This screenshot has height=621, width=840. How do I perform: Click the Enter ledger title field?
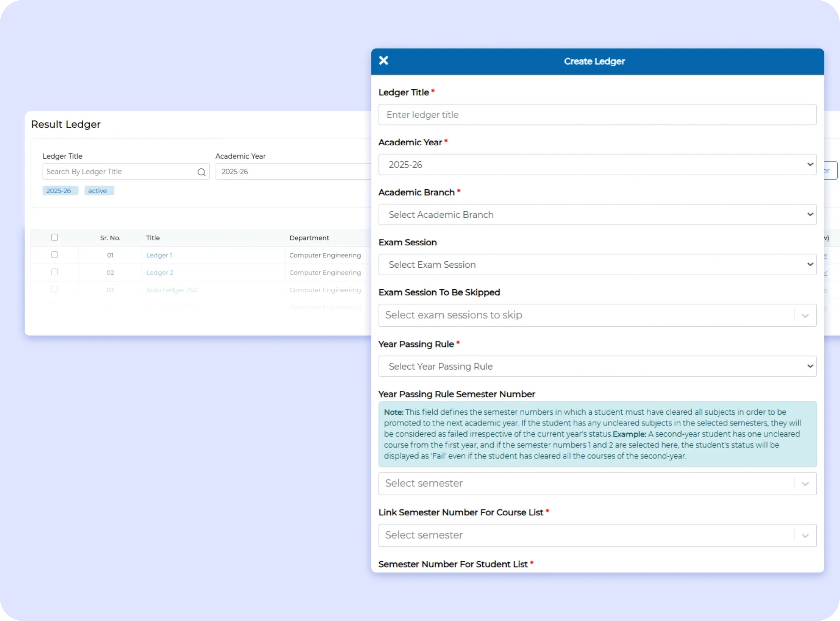point(597,114)
